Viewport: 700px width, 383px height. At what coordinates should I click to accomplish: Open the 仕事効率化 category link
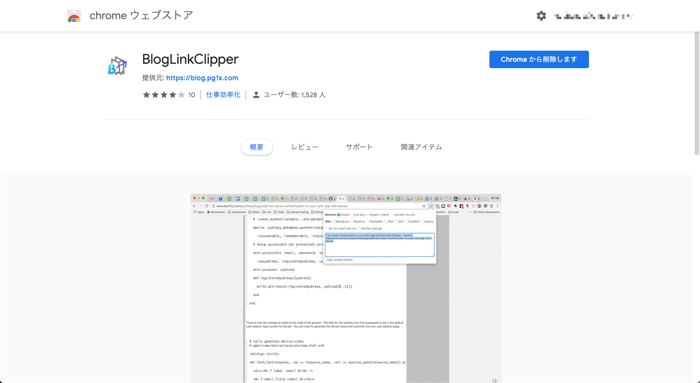223,95
